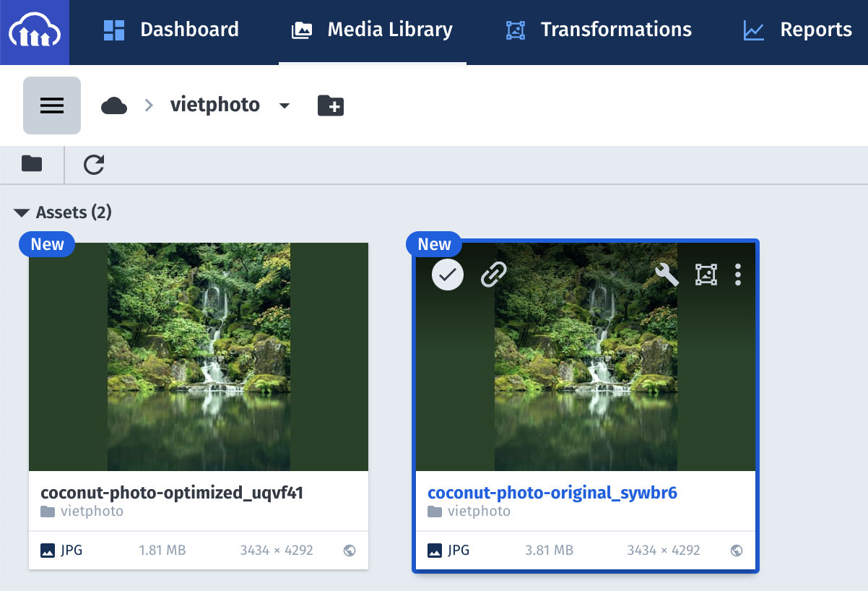Image resolution: width=868 pixels, height=591 pixels.
Task: Open the Dashboard tab
Action: [171, 30]
